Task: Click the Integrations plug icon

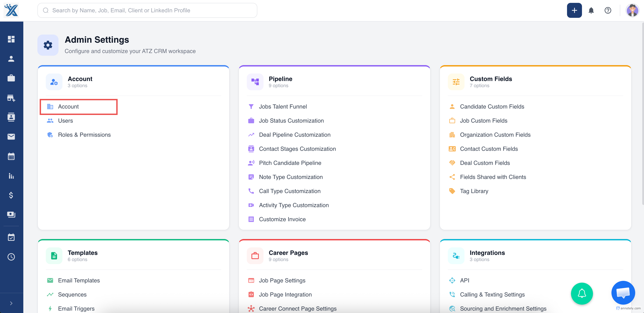Action: point(456,256)
